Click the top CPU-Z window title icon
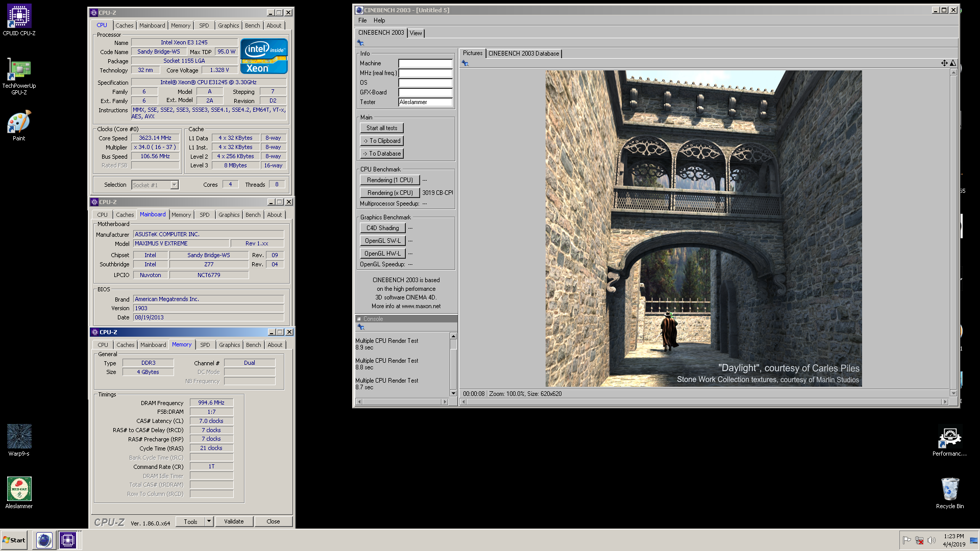Viewport: 980px width, 551px height. (x=94, y=13)
